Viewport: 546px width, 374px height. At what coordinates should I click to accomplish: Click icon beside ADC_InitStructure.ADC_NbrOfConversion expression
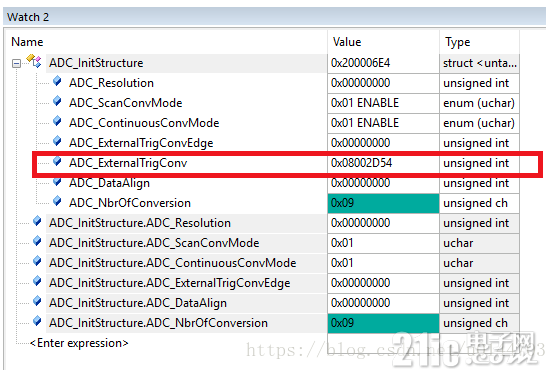coord(37,321)
